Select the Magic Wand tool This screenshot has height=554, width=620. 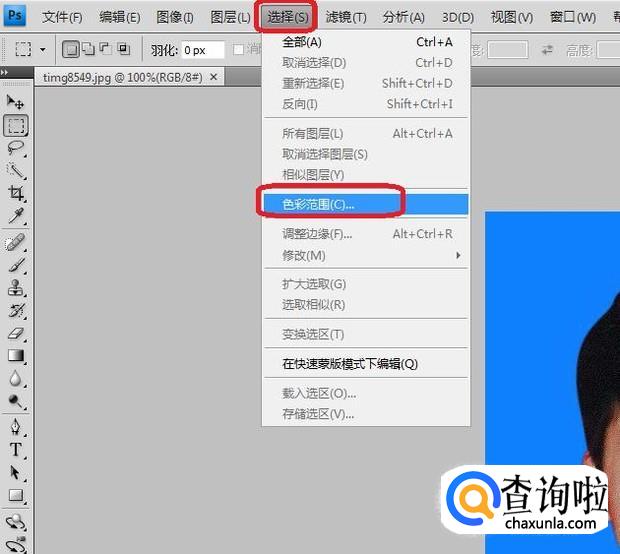(x=16, y=170)
